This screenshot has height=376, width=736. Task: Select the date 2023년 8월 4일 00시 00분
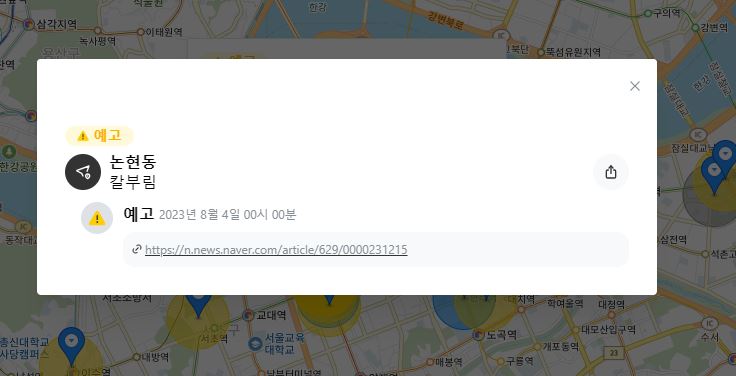[x=228, y=215]
